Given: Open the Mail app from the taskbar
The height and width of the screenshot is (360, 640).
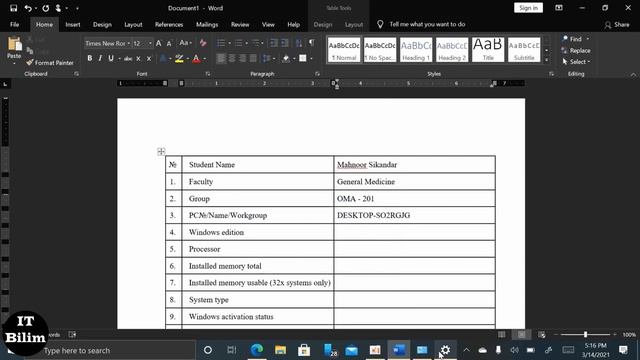Looking at the screenshot, I should (x=351, y=350).
